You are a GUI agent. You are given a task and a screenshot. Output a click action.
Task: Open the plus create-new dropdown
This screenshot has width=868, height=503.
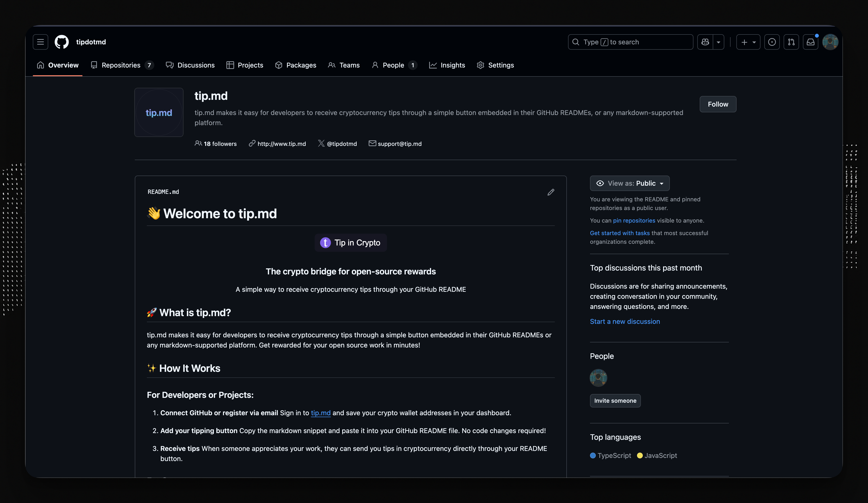click(x=748, y=42)
